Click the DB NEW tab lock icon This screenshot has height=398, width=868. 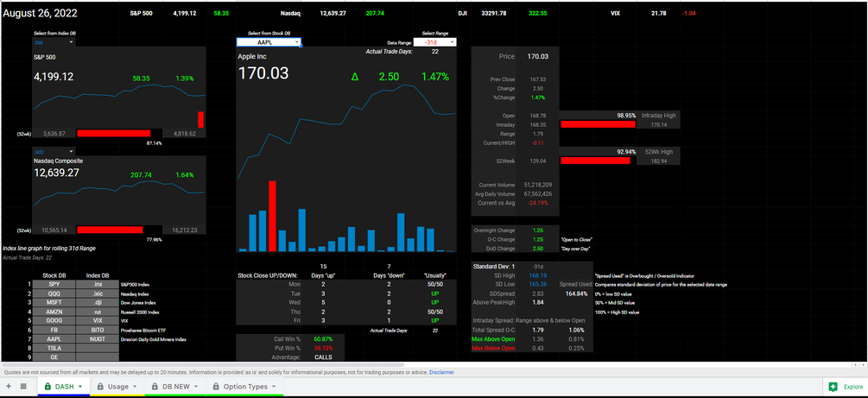coord(155,387)
